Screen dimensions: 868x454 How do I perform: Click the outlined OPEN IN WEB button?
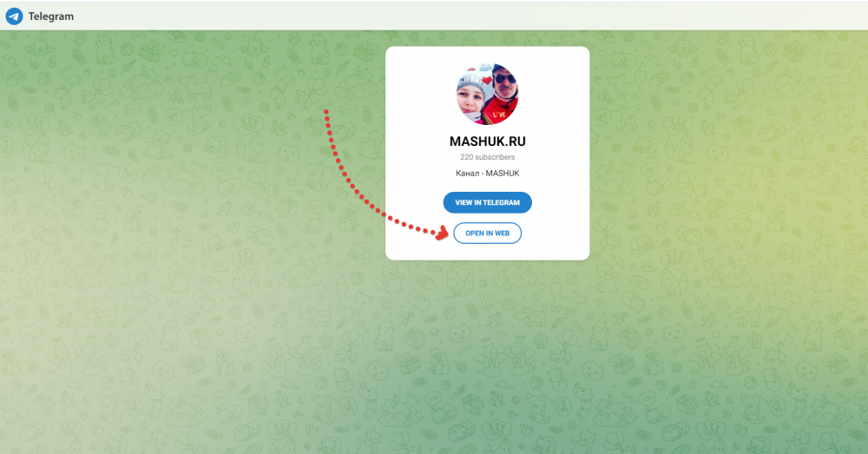[x=487, y=234]
